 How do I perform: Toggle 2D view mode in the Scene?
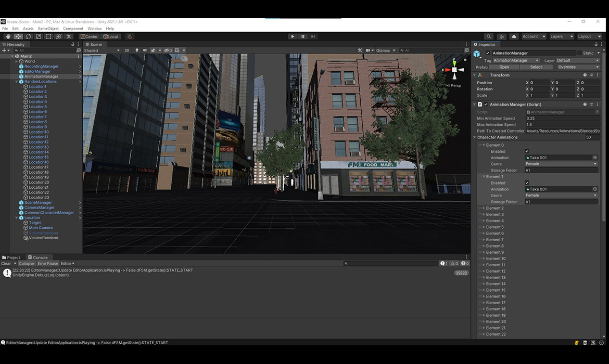pyautogui.click(x=126, y=50)
